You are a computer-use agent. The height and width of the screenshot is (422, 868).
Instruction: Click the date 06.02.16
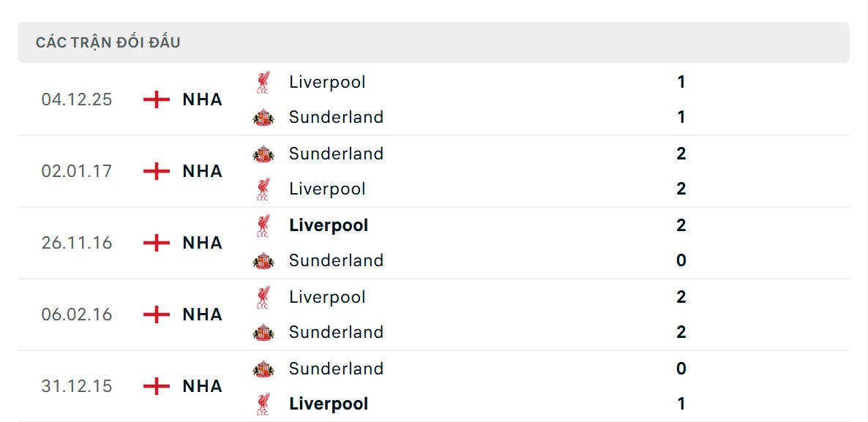point(78,314)
